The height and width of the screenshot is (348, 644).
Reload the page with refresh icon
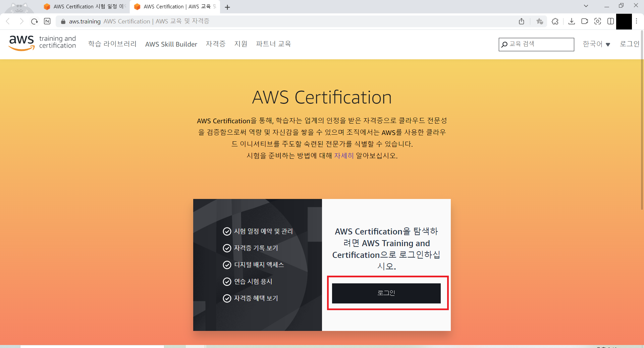click(34, 21)
